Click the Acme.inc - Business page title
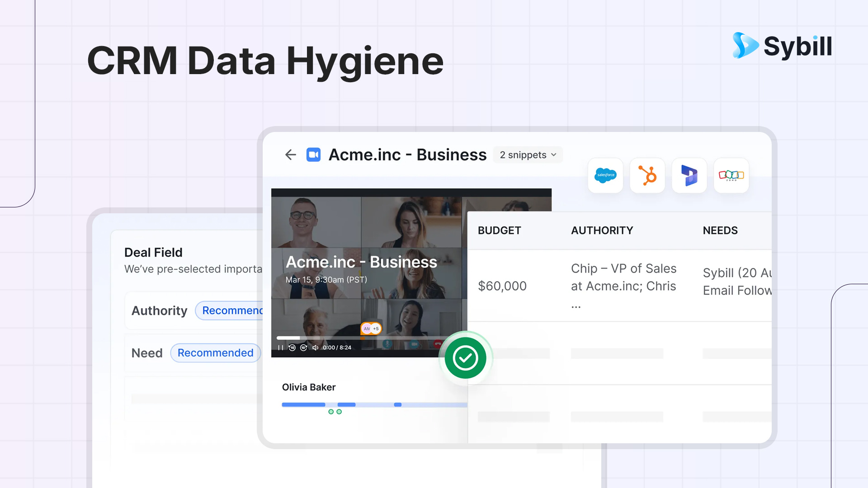The image size is (868, 488). (x=407, y=155)
